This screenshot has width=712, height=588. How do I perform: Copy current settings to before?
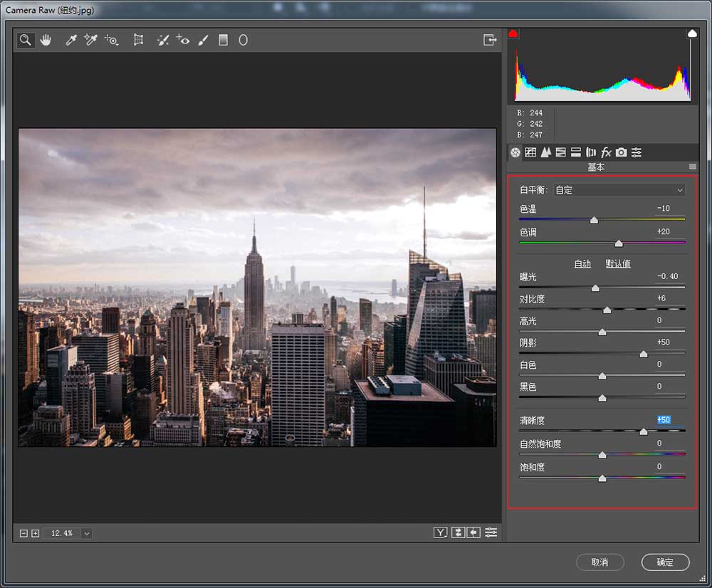click(x=473, y=532)
